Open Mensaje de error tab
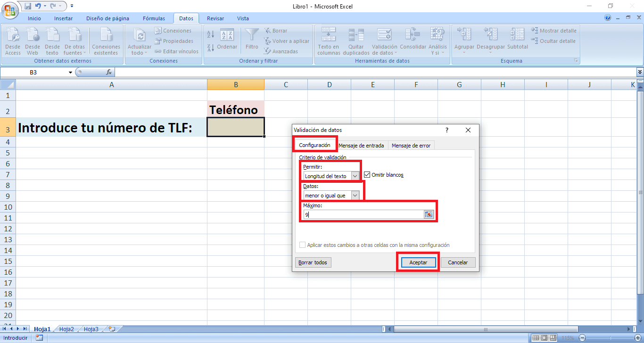The height and width of the screenshot is (343, 644). click(411, 146)
